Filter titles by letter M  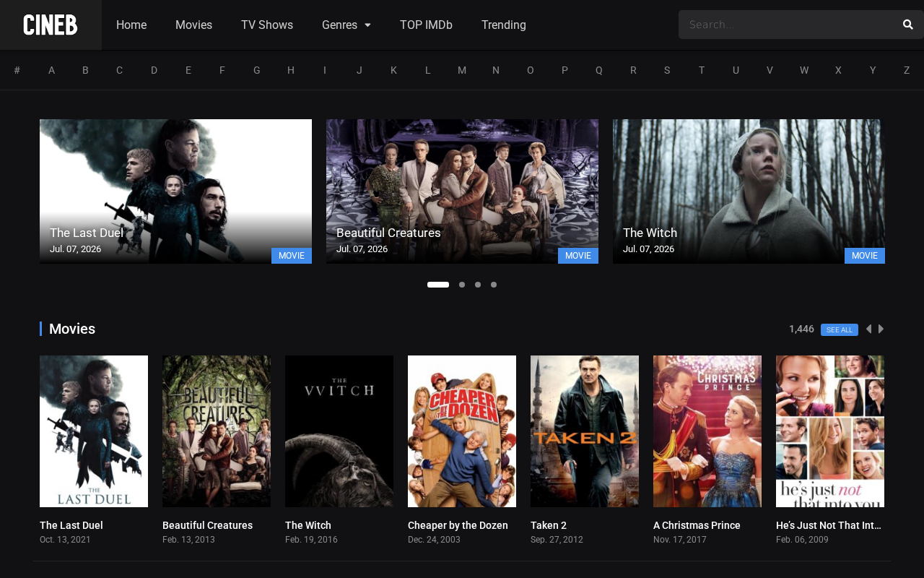[x=462, y=70]
